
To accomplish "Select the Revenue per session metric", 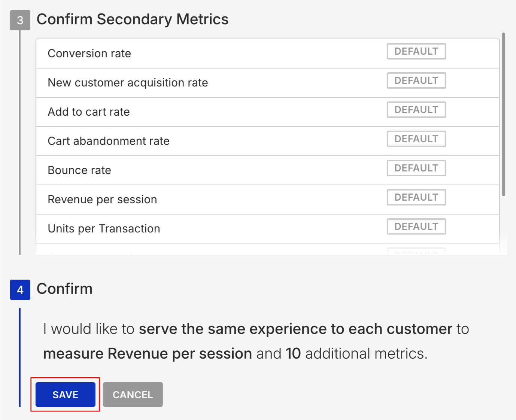I will 102,200.
